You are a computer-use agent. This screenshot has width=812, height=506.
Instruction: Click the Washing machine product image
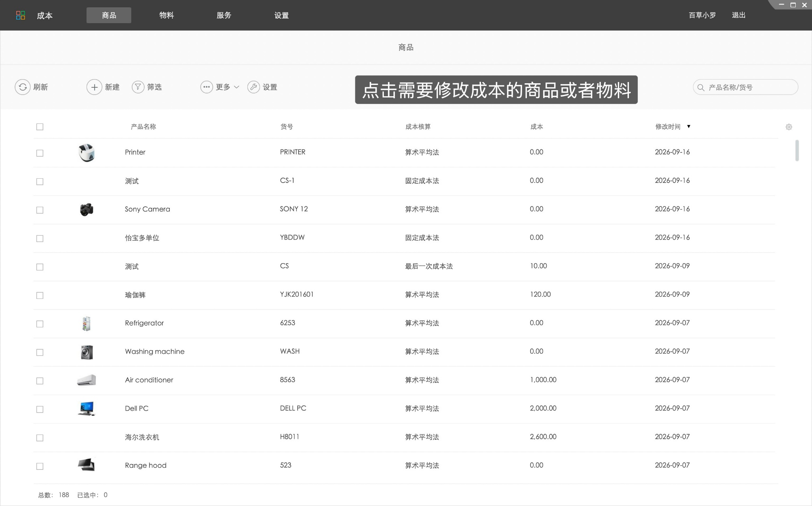pos(87,352)
